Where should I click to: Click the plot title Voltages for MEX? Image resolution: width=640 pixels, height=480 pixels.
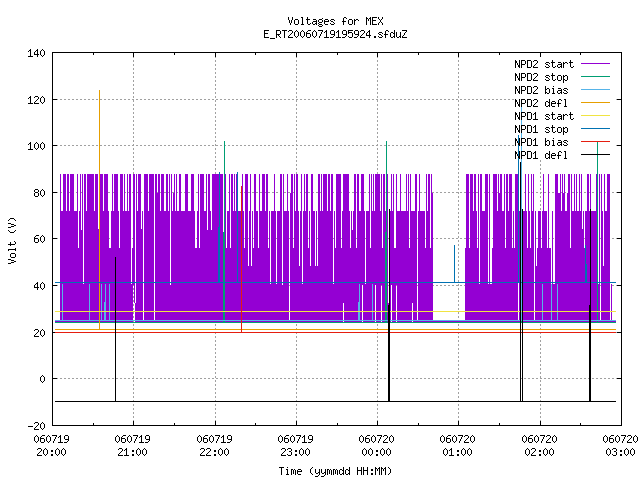(335, 21)
